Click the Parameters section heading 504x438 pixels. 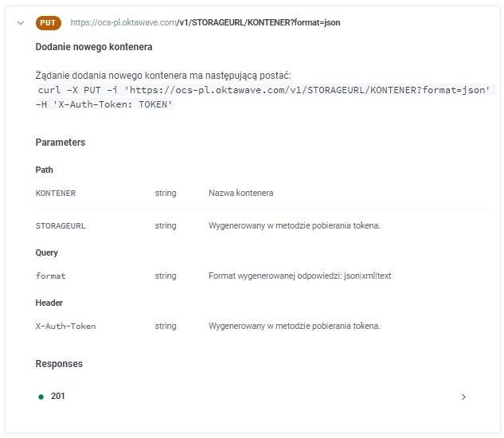click(x=61, y=142)
